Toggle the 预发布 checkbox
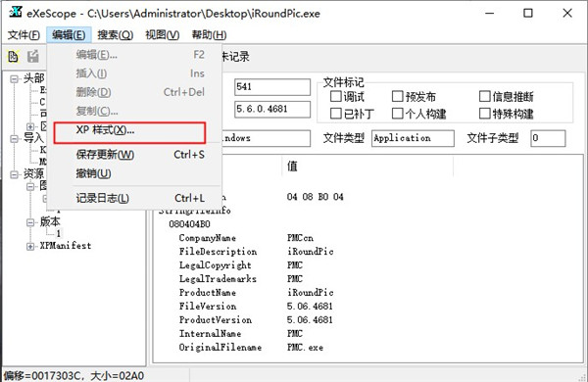This screenshot has width=588, height=382. 397,96
